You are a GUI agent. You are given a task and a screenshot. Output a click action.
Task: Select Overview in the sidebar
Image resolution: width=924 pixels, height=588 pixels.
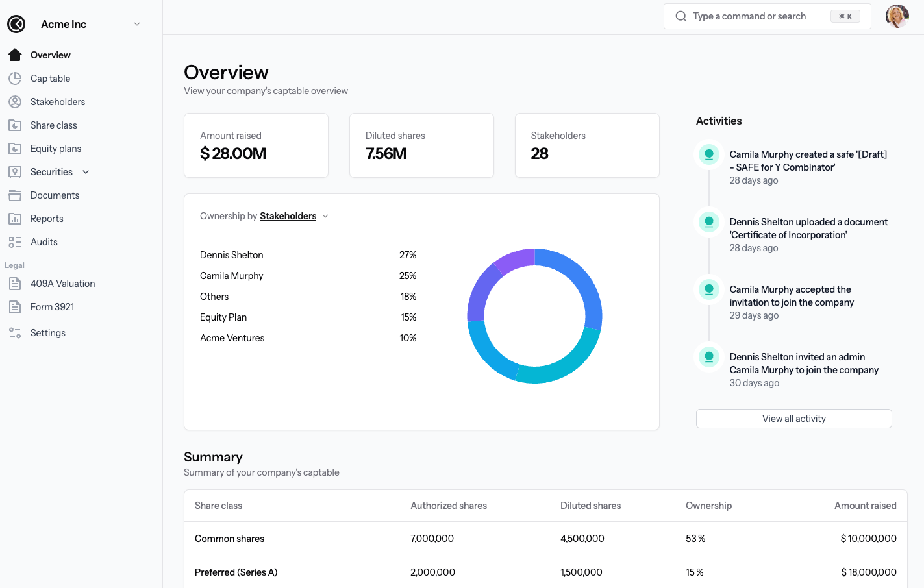click(50, 55)
